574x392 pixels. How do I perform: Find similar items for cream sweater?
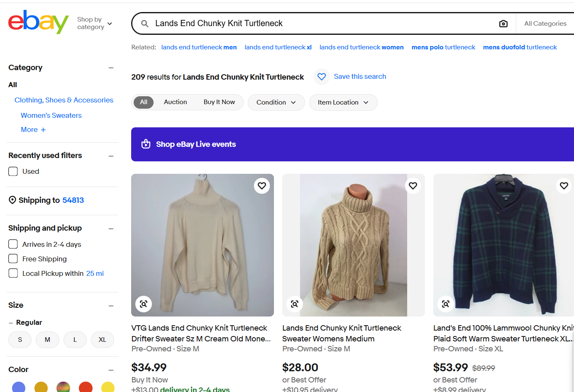pos(144,304)
